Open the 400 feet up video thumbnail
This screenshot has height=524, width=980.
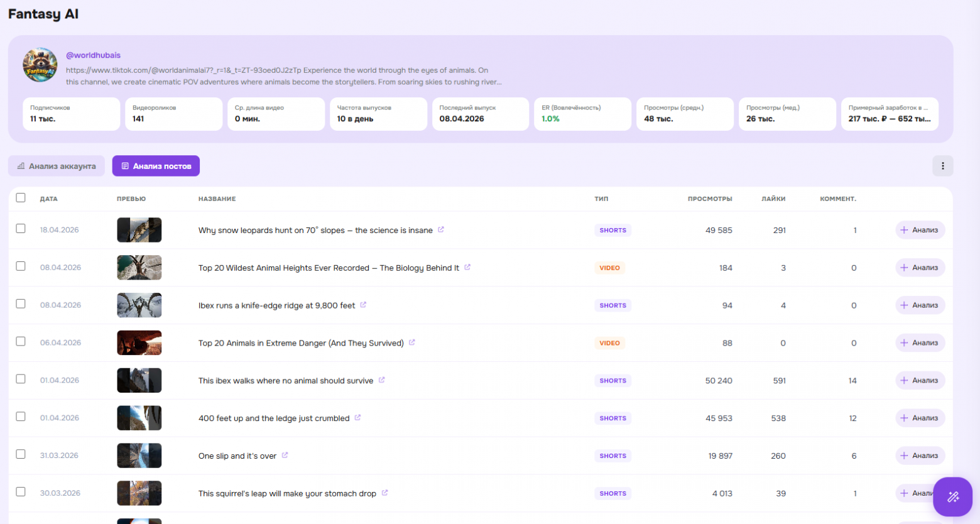point(139,418)
